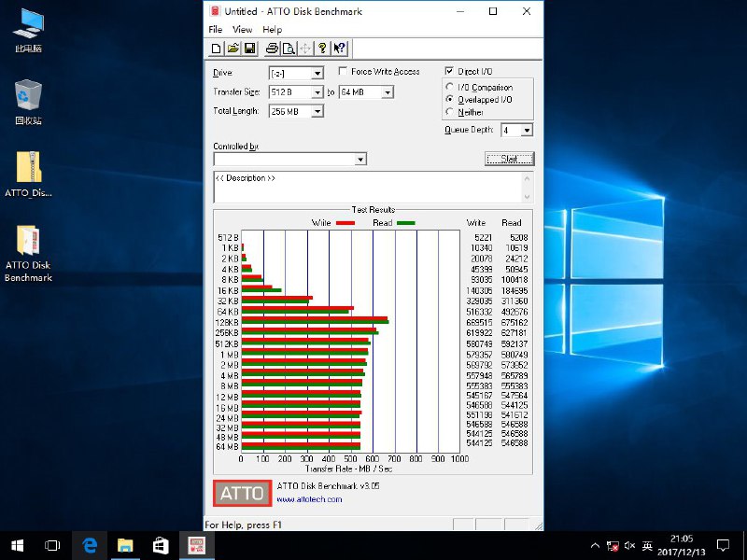Image resolution: width=747 pixels, height=560 pixels.
Task: Expand the Controlled by dropdown
Action: click(x=360, y=159)
